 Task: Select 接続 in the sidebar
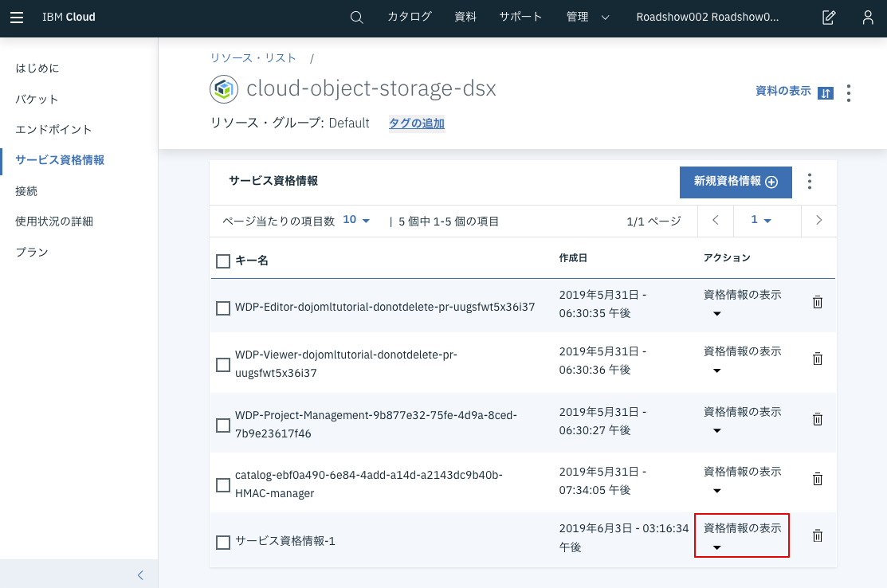(x=26, y=192)
